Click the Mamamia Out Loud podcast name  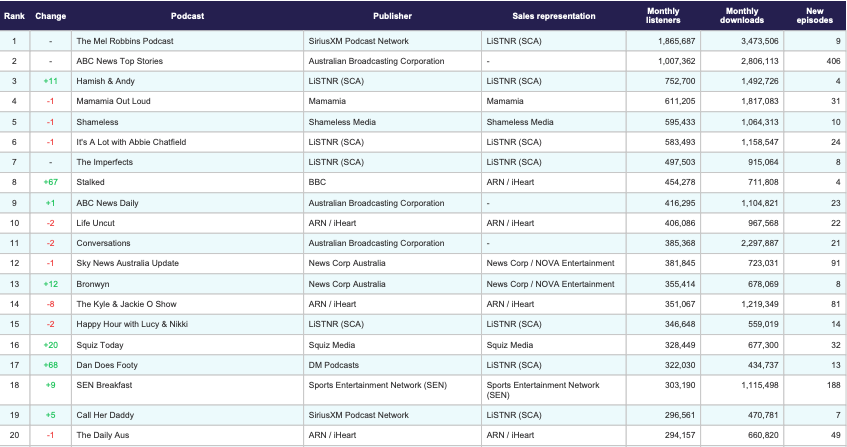[113, 101]
